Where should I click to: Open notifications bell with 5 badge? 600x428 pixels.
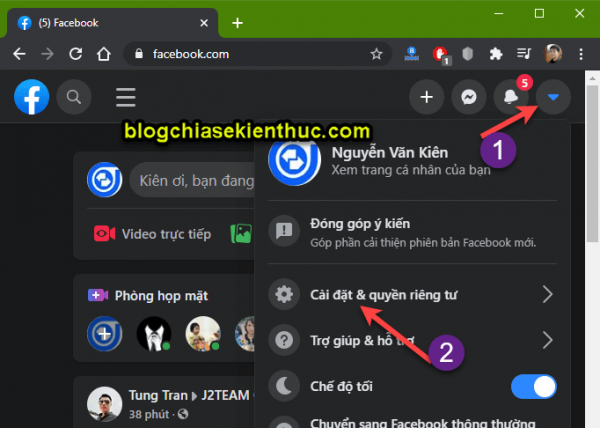point(511,97)
